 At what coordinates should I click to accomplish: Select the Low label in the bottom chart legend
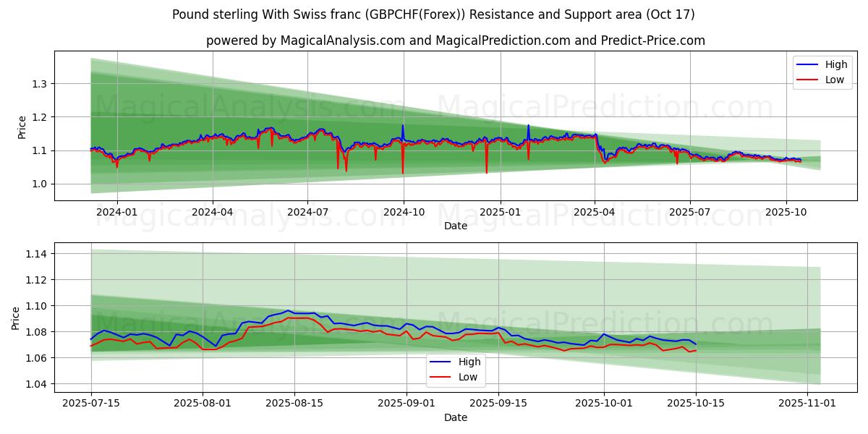coord(467,377)
